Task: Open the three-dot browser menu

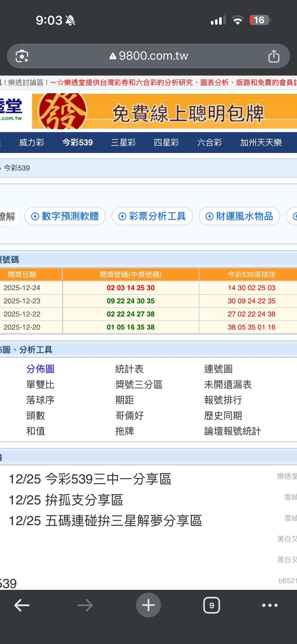Action: tap(270, 605)
